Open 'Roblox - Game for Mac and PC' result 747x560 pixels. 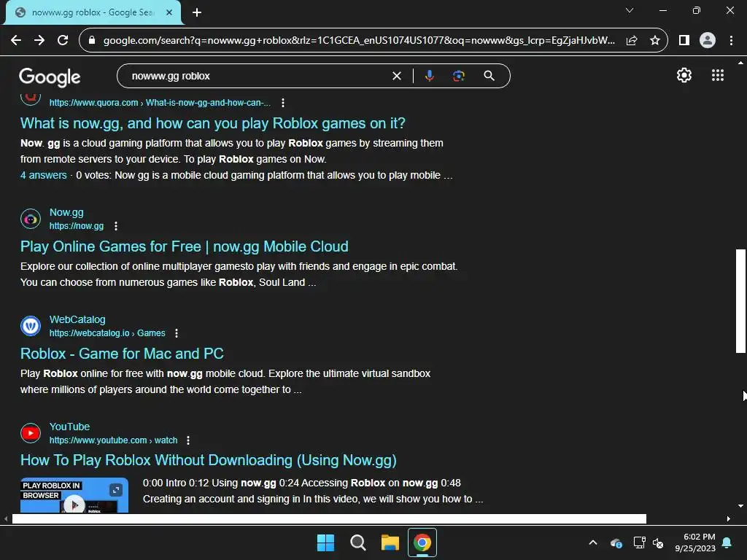[122, 354]
